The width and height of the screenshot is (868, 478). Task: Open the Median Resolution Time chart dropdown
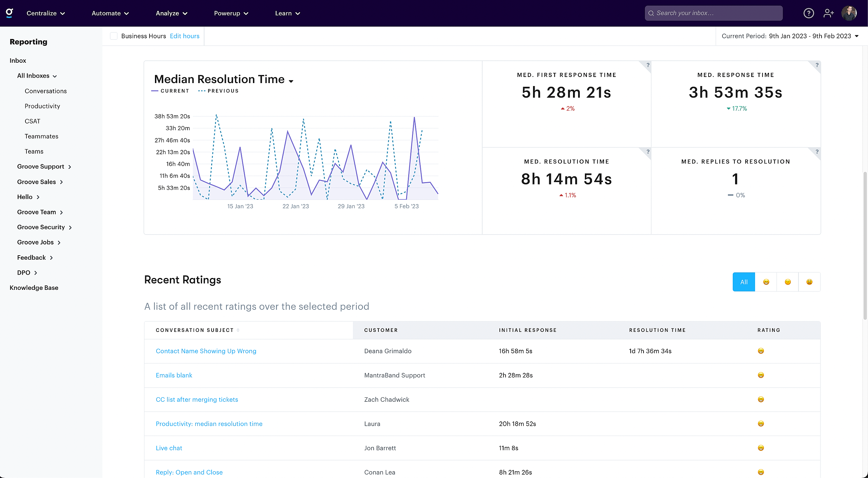tap(291, 81)
